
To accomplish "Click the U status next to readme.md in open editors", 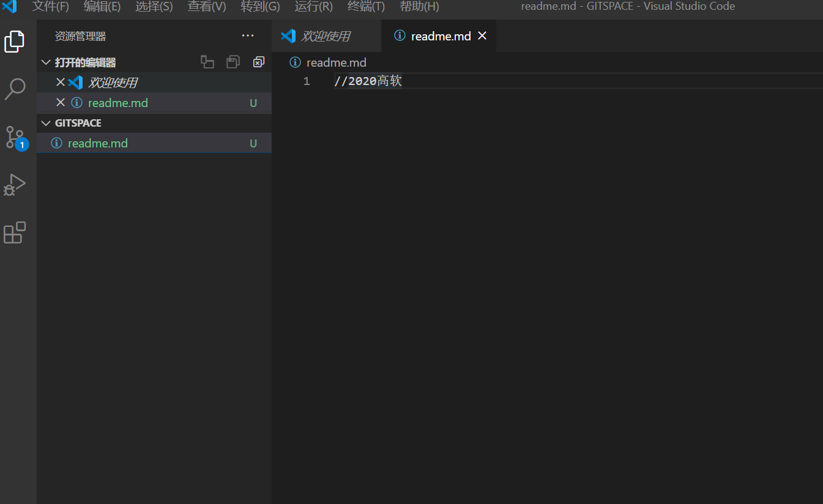I will [x=253, y=103].
